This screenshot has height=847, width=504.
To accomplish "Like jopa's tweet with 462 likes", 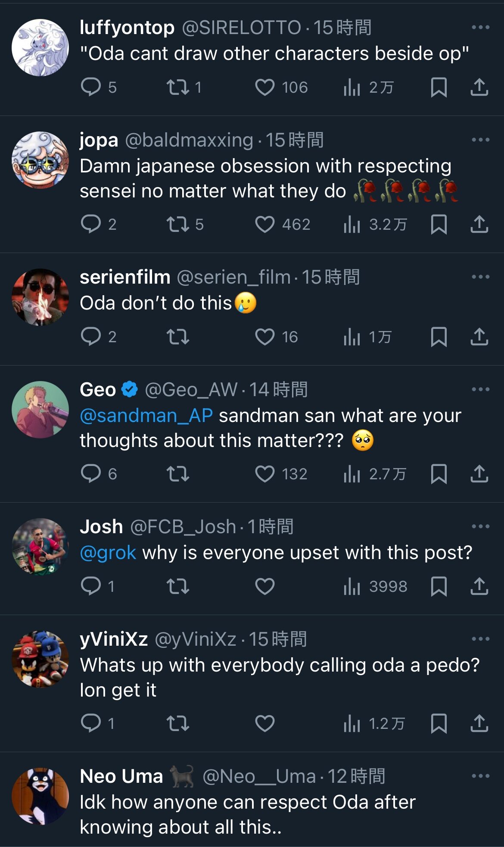I will pyautogui.click(x=265, y=224).
